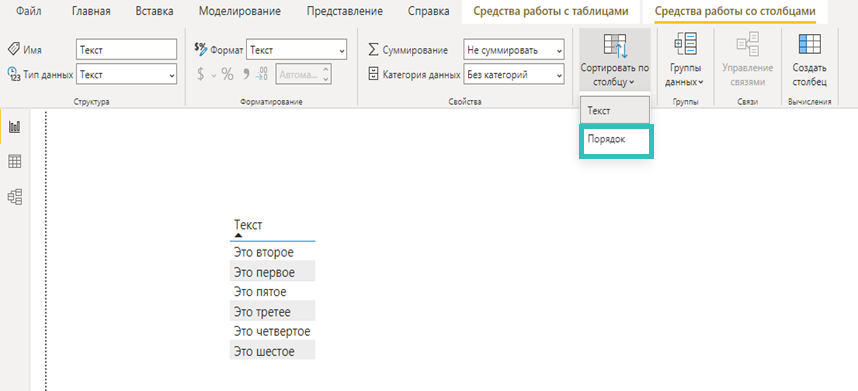The height and width of the screenshot is (391, 858).
Task: Open the Справка ribbon tab
Action: tap(429, 11)
